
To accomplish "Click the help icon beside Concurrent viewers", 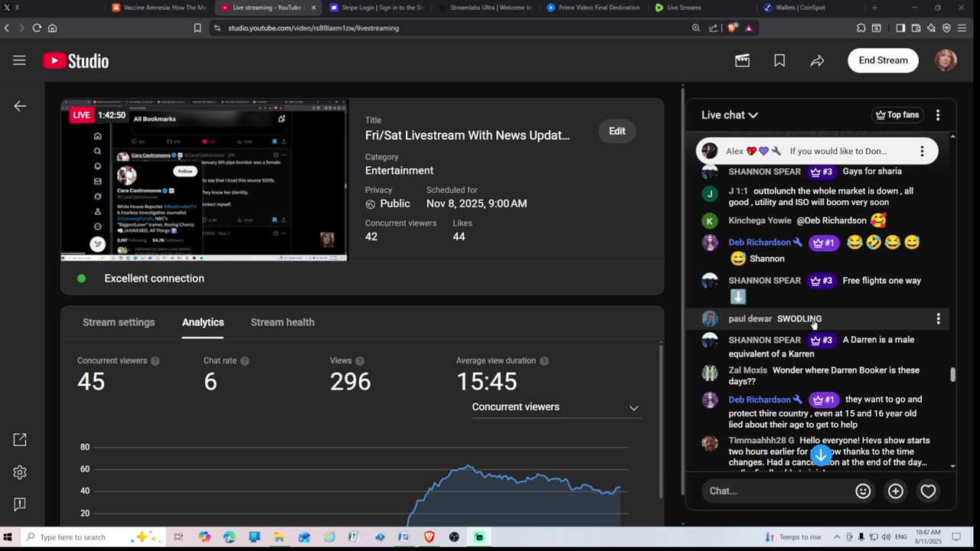I will [155, 361].
